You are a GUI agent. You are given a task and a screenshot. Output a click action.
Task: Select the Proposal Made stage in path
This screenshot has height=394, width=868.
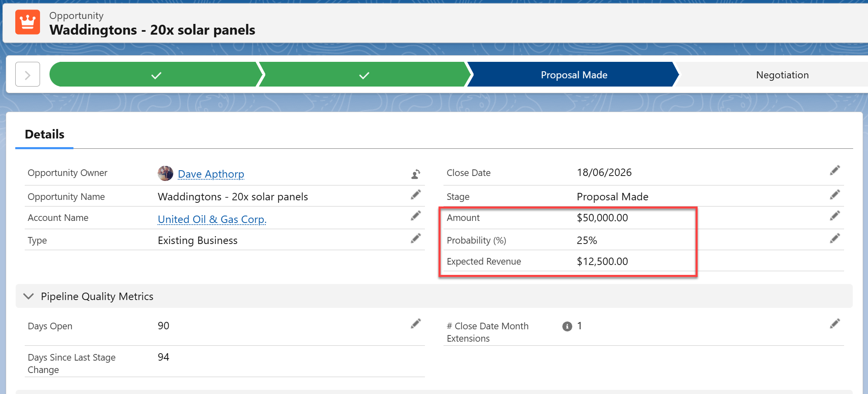[x=573, y=75]
